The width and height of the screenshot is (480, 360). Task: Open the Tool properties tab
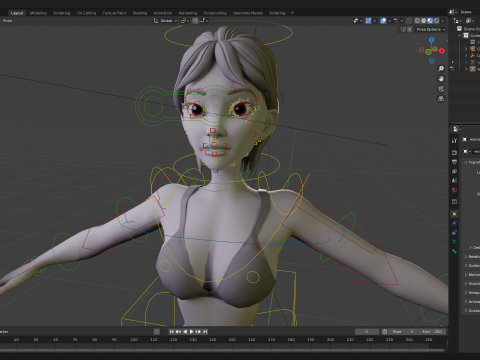pyautogui.click(x=454, y=141)
